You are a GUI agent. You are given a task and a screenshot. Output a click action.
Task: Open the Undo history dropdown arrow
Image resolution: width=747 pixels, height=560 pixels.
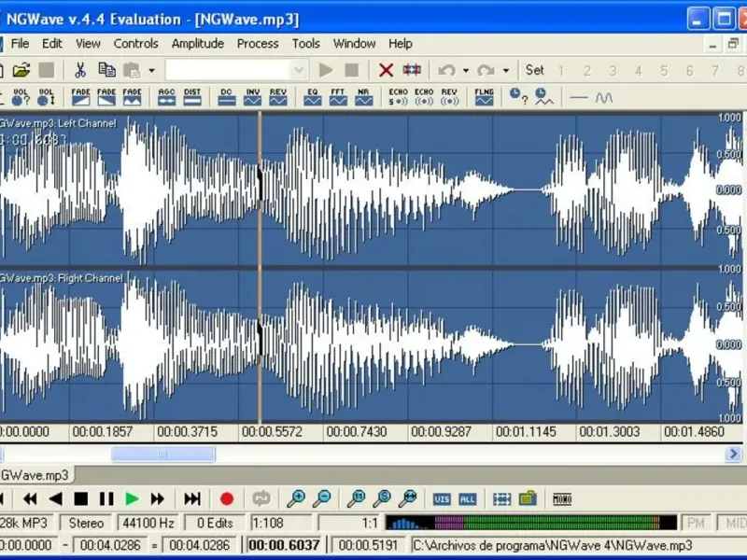(x=465, y=70)
